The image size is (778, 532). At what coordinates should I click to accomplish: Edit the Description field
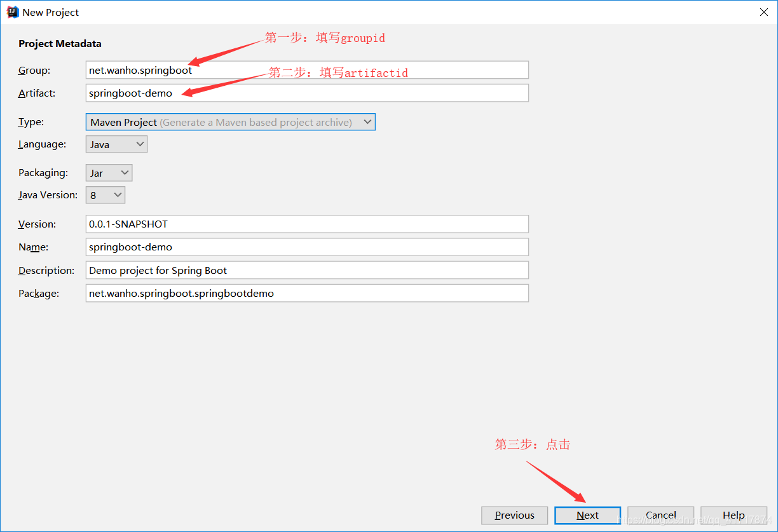coord(307,270)
